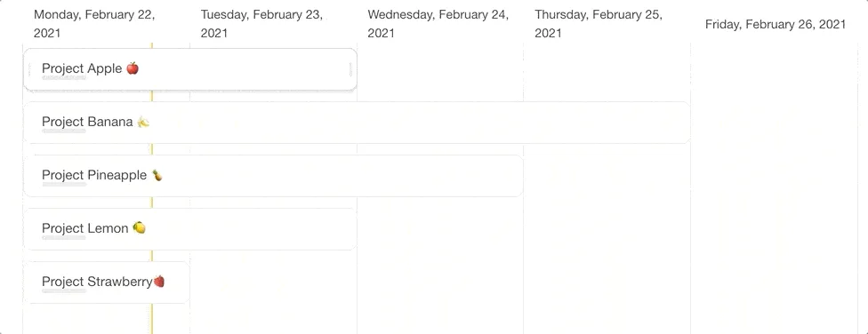Screen dimensions: 868x334
Task: Click the banana emoji icon
Action: 143,122
